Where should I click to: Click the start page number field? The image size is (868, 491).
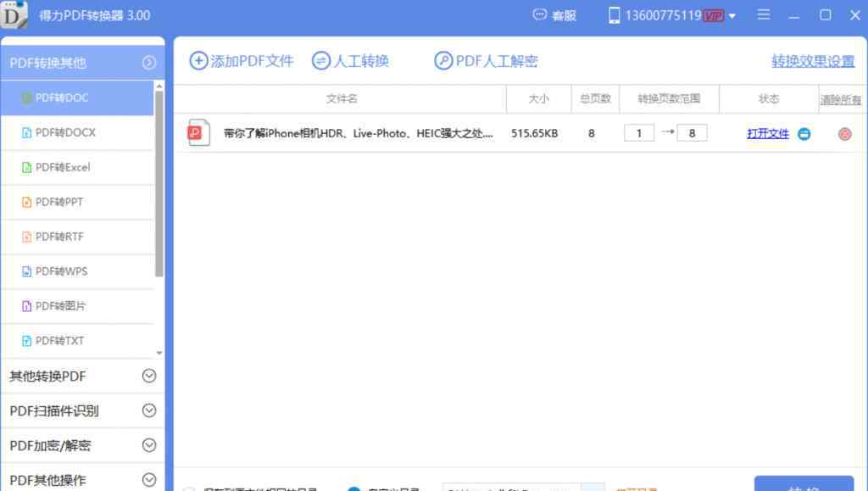point(639,133)
